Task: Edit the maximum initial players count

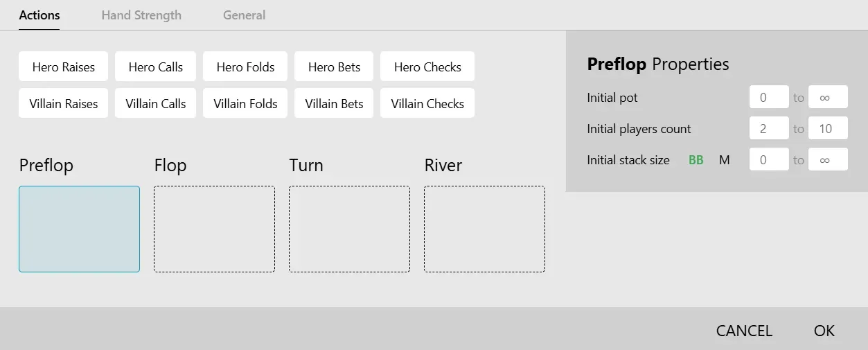Action: click(x=828, y=129)
